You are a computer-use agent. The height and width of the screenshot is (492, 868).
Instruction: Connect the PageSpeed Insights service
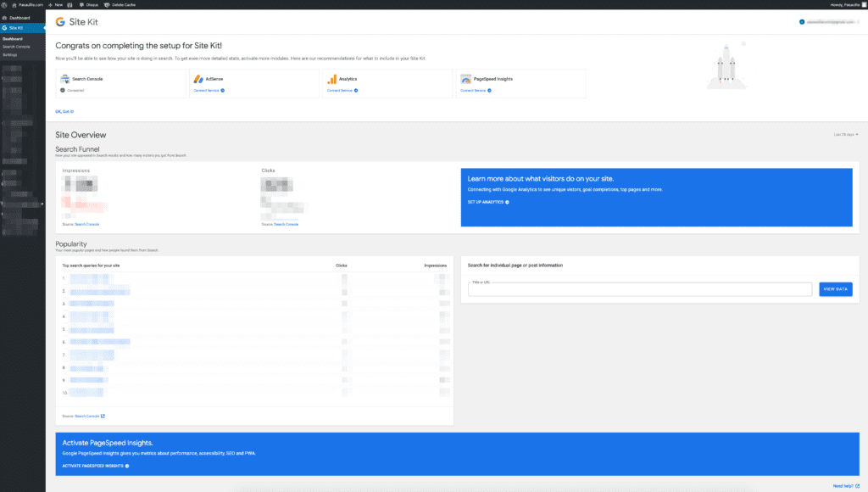pos(476,90)
